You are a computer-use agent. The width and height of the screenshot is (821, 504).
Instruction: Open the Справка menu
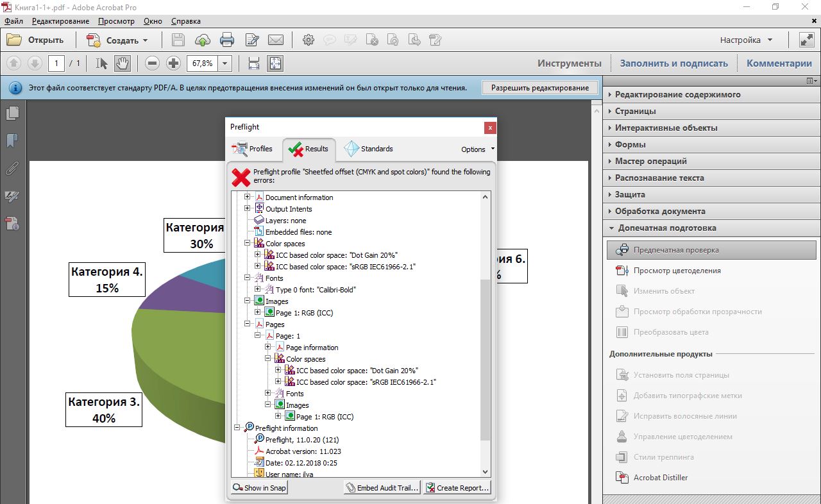pos(186,21)
